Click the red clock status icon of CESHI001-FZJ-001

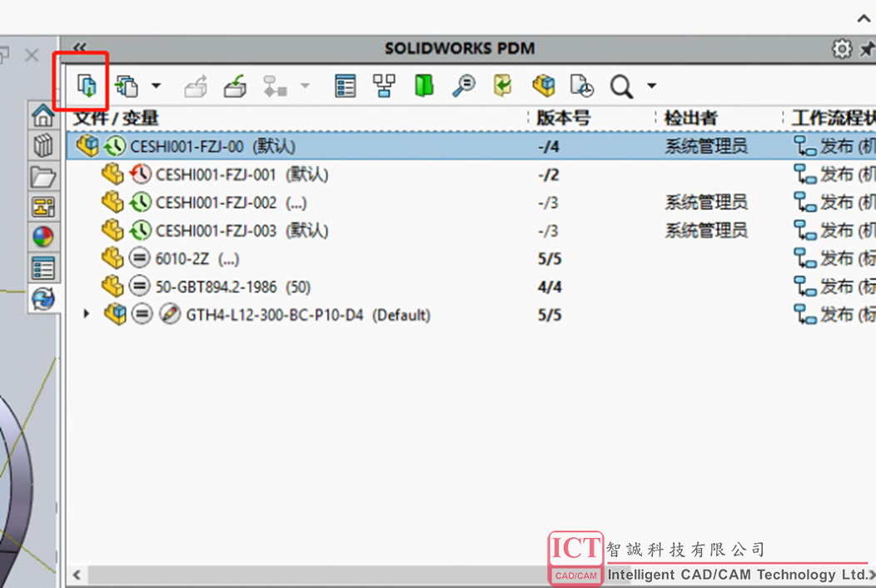coord(140,174)
